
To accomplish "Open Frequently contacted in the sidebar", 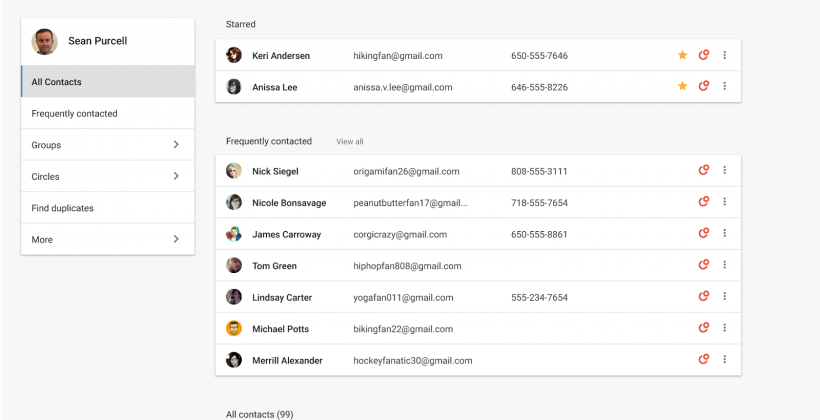I will [75, 114].
